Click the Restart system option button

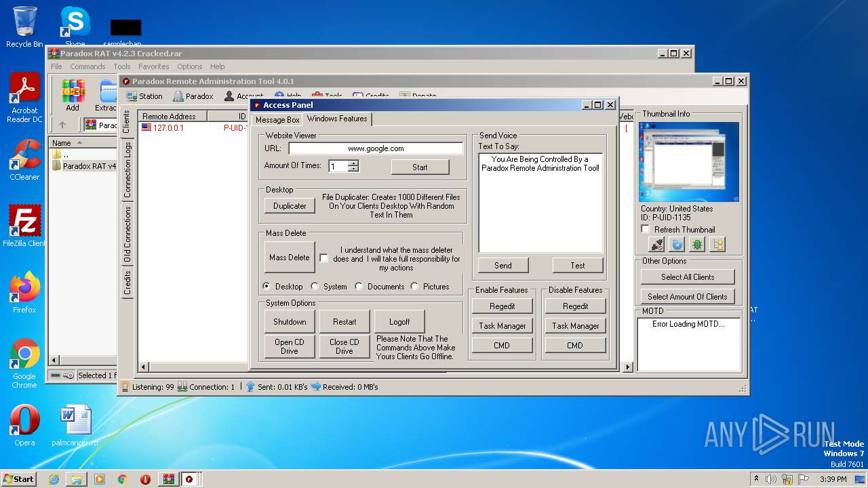coord(344,322)
